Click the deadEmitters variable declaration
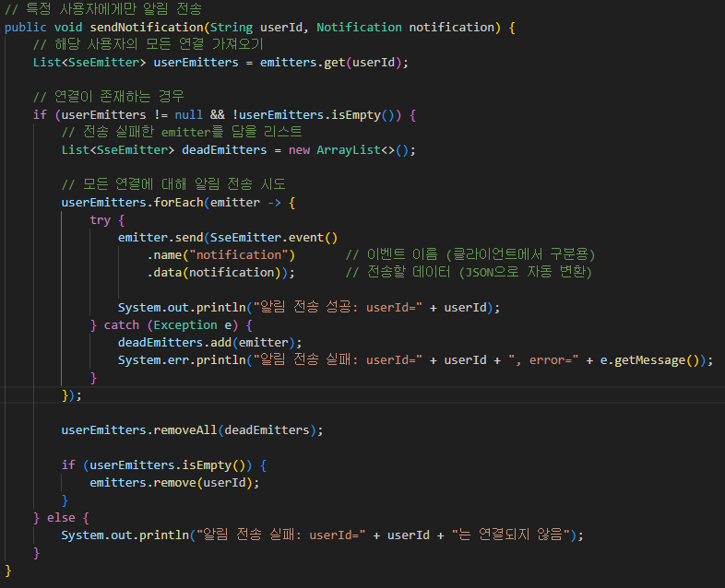The image size is (725, 588). 224,150
